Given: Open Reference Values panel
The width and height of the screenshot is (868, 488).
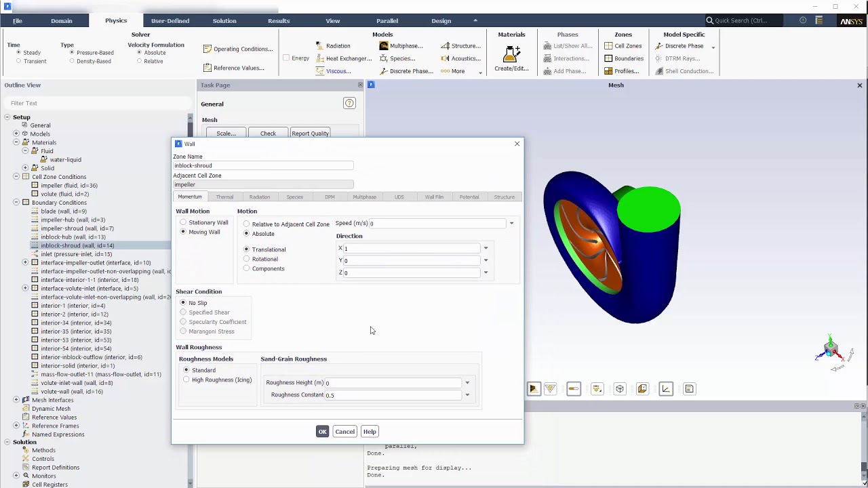Looking at the screenshot, I should [234, 68].
